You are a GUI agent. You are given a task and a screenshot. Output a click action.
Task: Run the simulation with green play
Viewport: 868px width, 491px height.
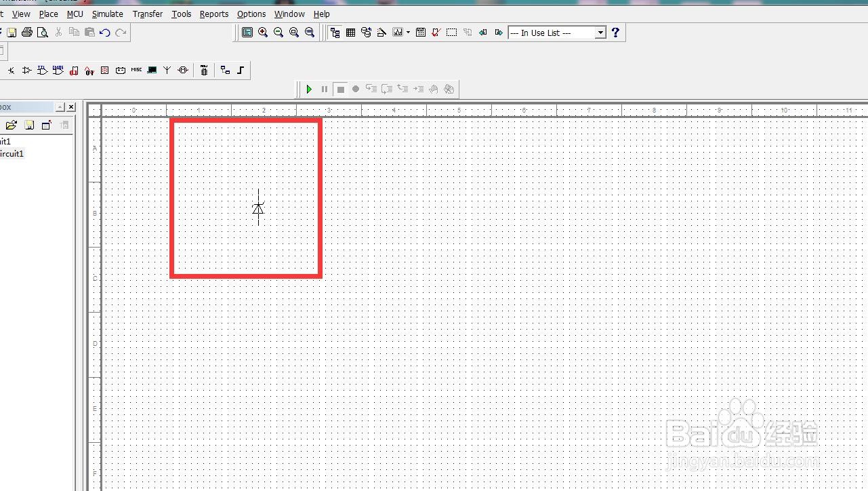[309, 89]
